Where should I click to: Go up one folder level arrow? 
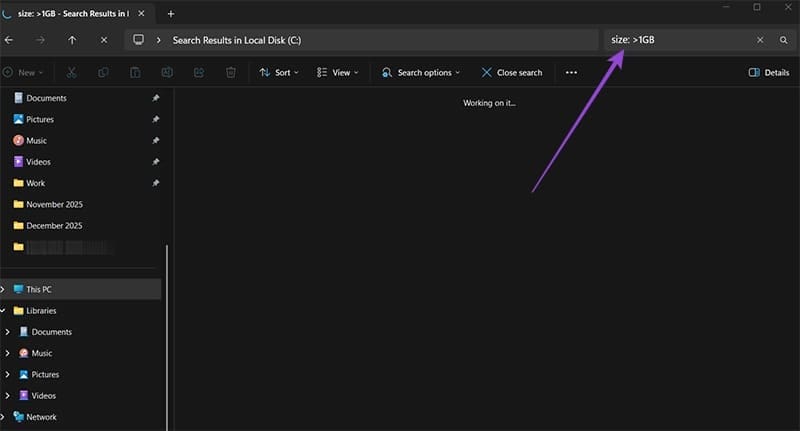click(72, 40)
